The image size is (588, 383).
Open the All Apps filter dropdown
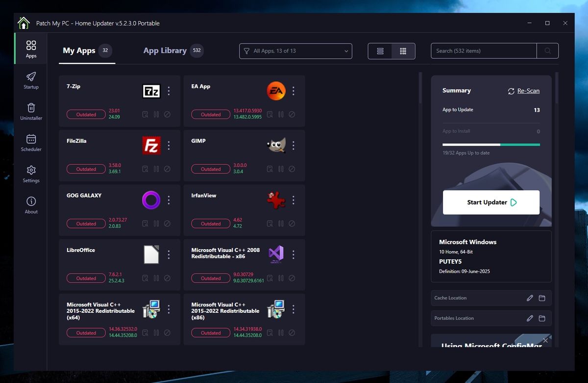coord(295,51)
